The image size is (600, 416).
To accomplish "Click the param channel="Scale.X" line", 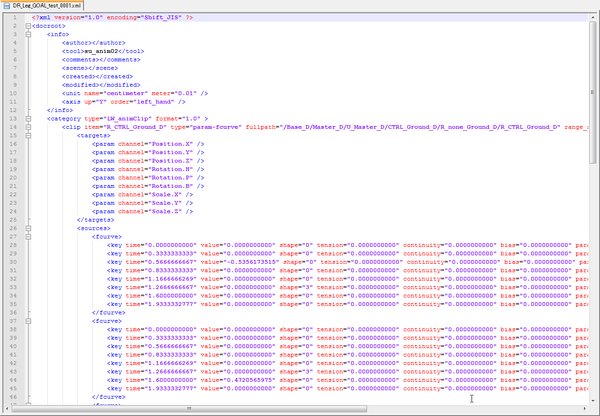I will (x=142, y=194).
